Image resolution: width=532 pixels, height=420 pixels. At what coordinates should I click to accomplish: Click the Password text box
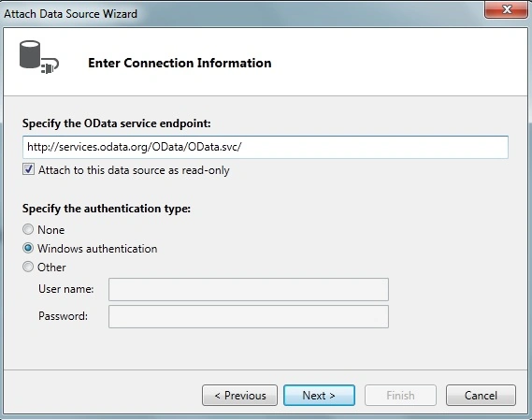pyautogui.click(x=249, y=316)
